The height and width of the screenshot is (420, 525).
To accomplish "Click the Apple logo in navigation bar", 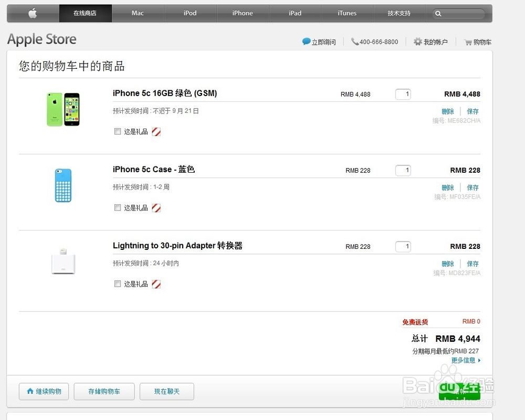I will pos(33,13).
